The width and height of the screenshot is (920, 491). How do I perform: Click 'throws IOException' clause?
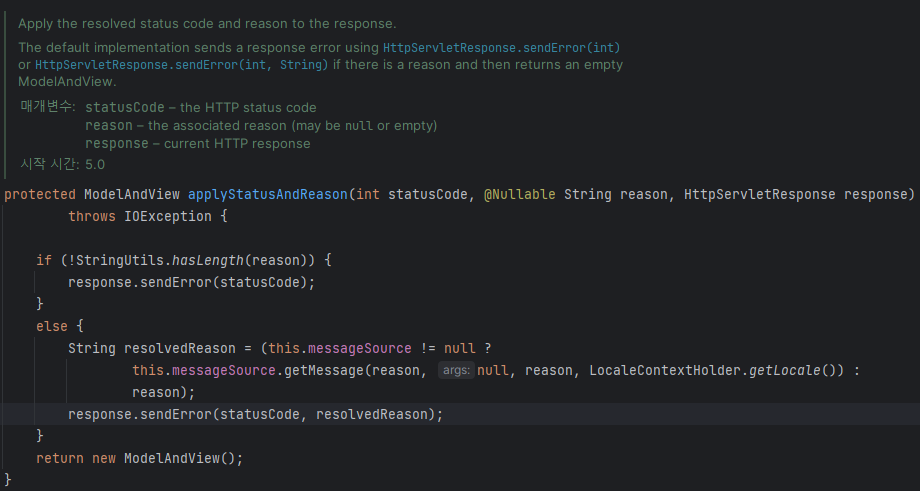pyautogui.click(x=140, y=216)
